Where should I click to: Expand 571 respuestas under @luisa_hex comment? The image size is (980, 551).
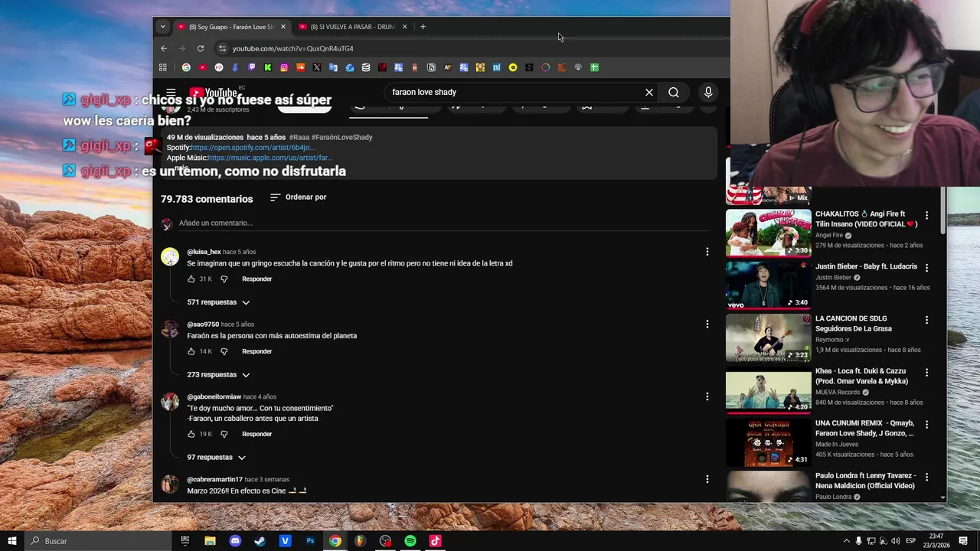tap(219, 302)
